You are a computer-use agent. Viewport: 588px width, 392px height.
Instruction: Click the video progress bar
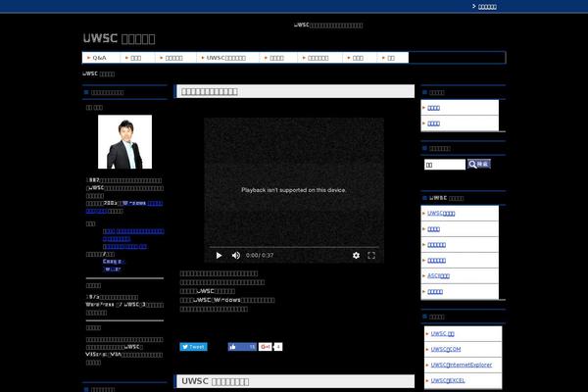pos(294,246)
